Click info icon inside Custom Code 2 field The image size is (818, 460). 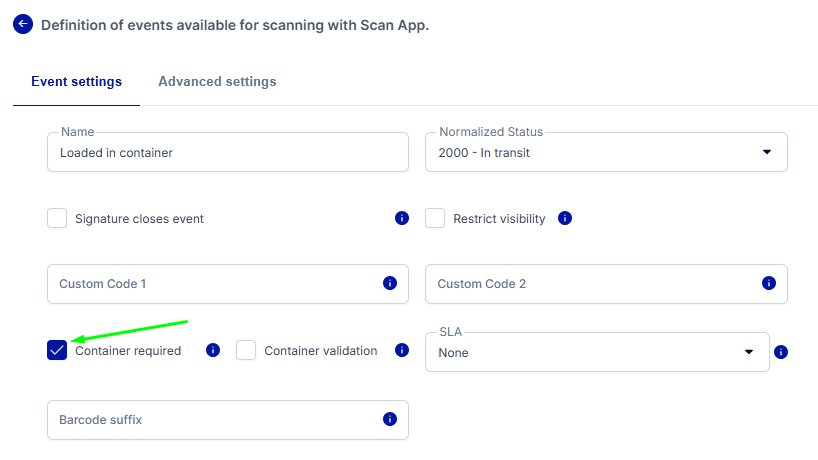pyautogui.click(x=768, y=284)
